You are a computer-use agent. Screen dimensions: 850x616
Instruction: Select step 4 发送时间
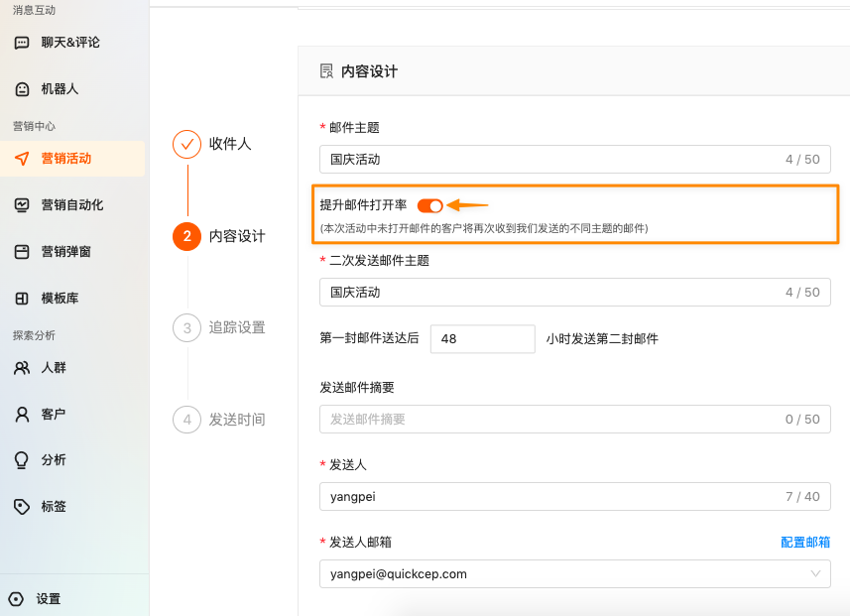click(219, 420)
